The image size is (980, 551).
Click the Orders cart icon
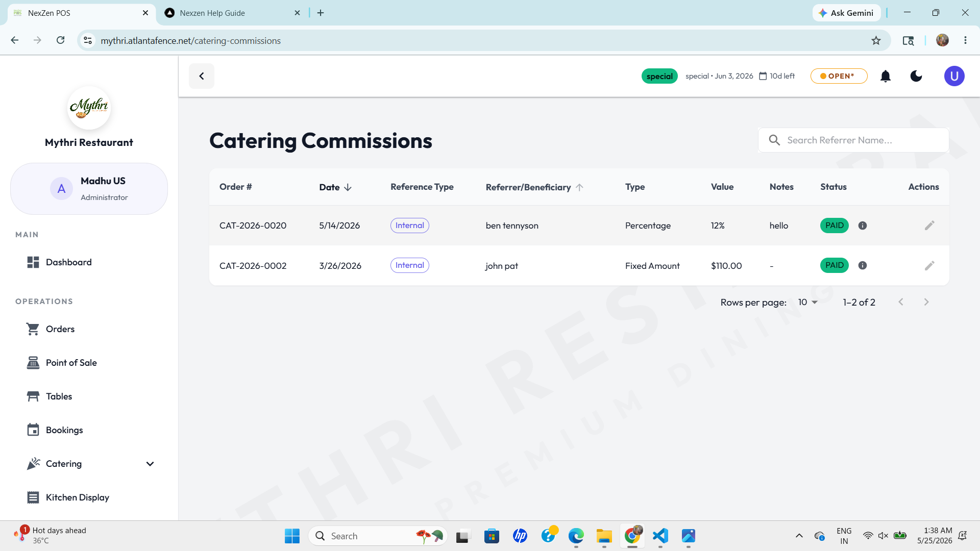(x=33, y=329)
